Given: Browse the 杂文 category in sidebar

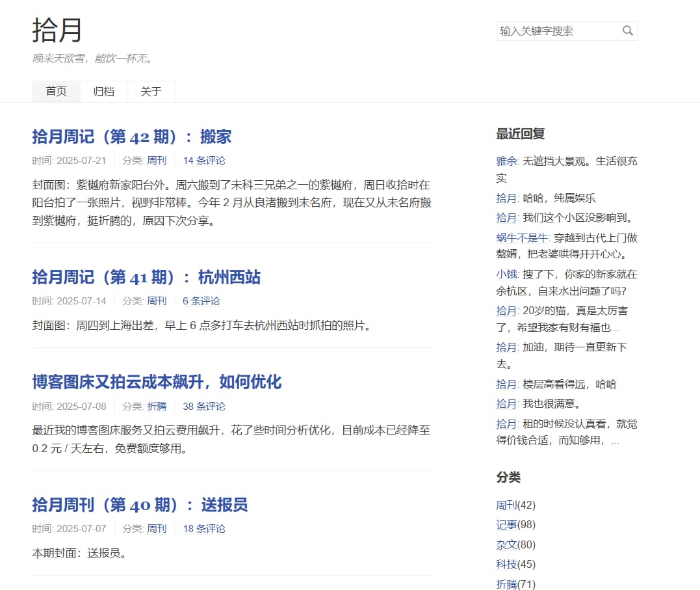Looking at the screenshot, I should click(x=506, y=545).
